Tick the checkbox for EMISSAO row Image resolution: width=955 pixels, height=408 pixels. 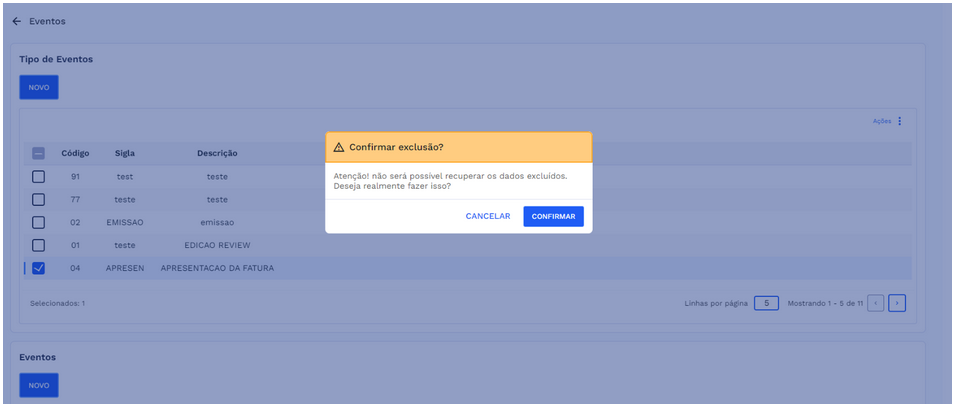tap(38, 222)
